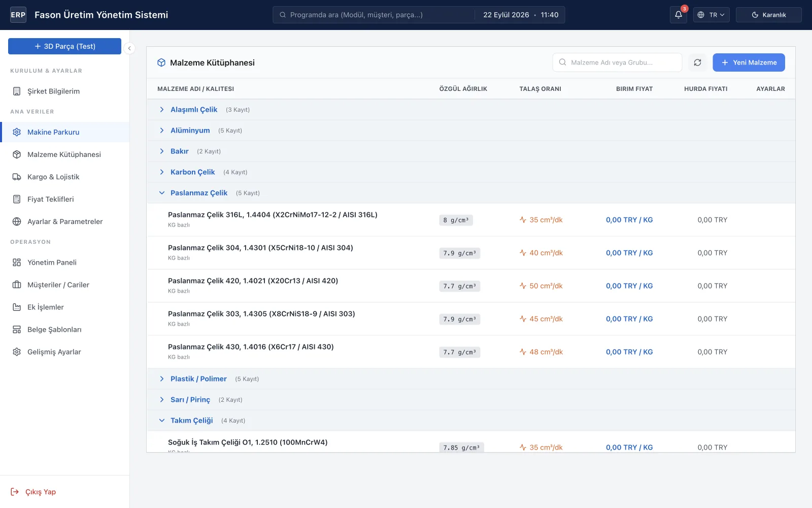Image resolution: width=812 pixels, height=508 pixels.
Task: Select Soğuk İş Takım Çeliği O1 row
Action: [x=471, y=442]
